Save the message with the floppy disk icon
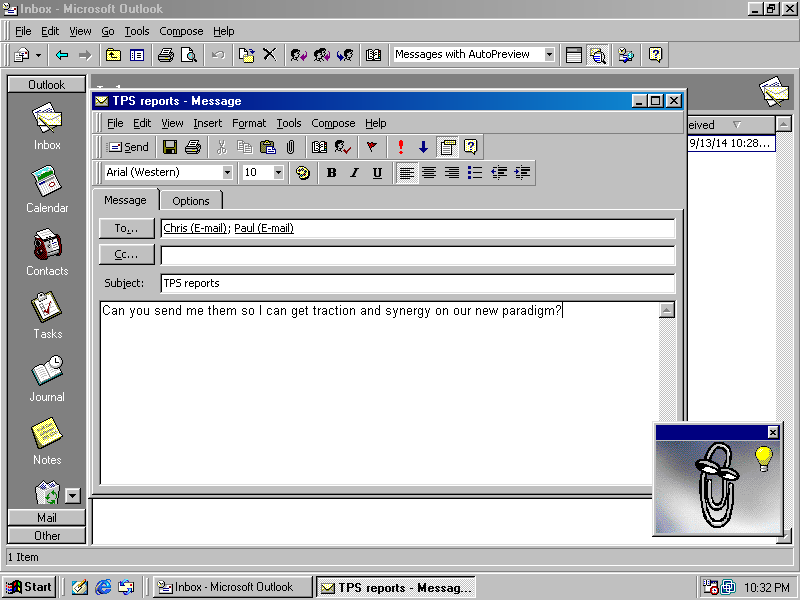800x600 pixels. tap(170, 147)
